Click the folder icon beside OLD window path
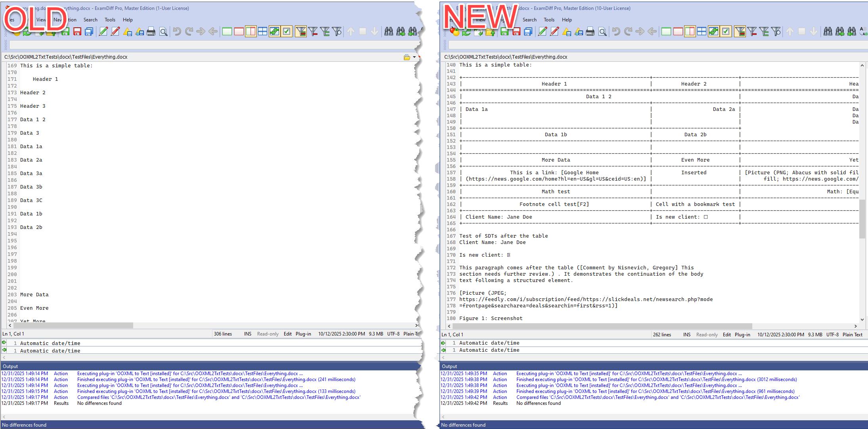The height and width of the screenshot is (429, 868). click(407, 57)
